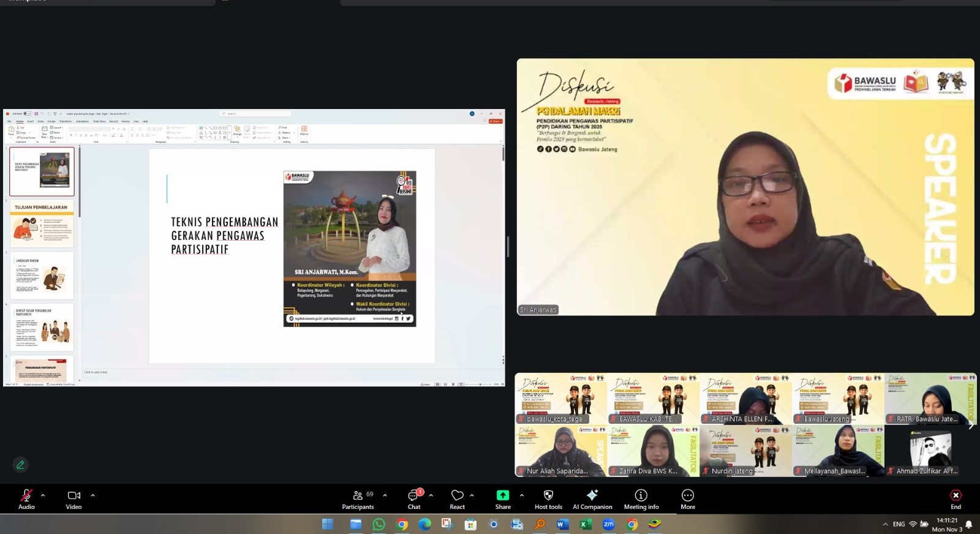Open the React emoji menu

pyautogui.click(x=458, y=499)
